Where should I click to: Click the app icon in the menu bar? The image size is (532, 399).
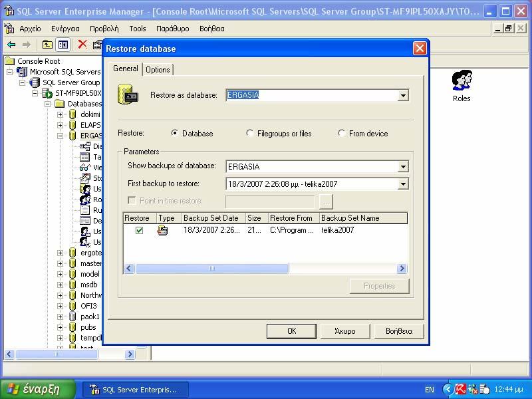9,29
